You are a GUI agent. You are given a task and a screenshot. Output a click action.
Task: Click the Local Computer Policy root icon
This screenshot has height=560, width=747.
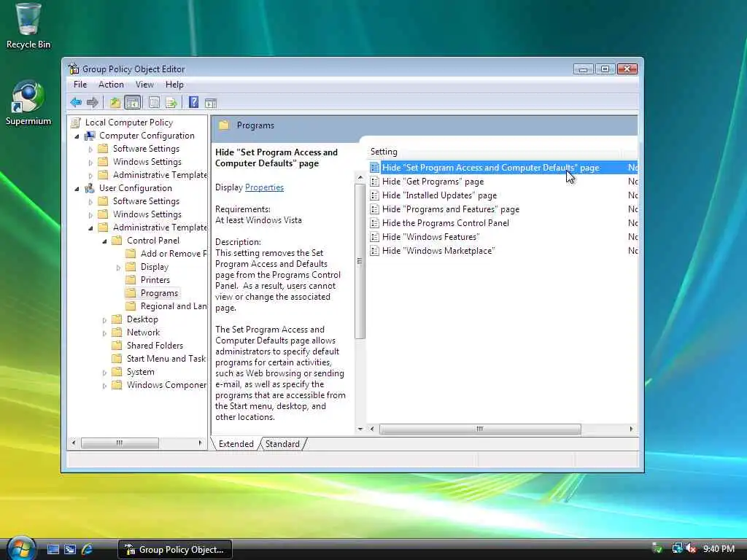(75, 122)
